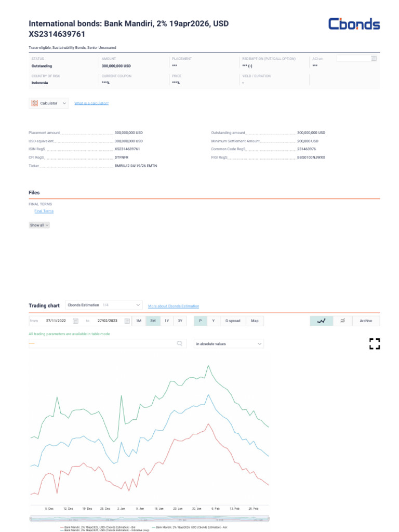Focus the 'from' date field 27/11/2022
Screen dimensions: 399x532
point(56,321)
